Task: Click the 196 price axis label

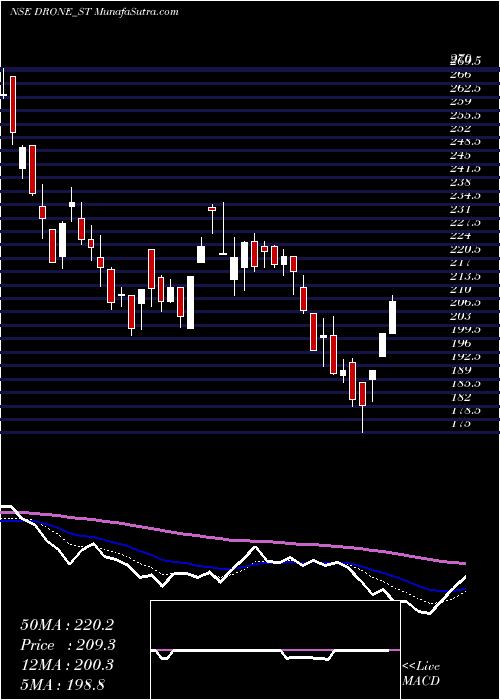Action: point(460,343)
